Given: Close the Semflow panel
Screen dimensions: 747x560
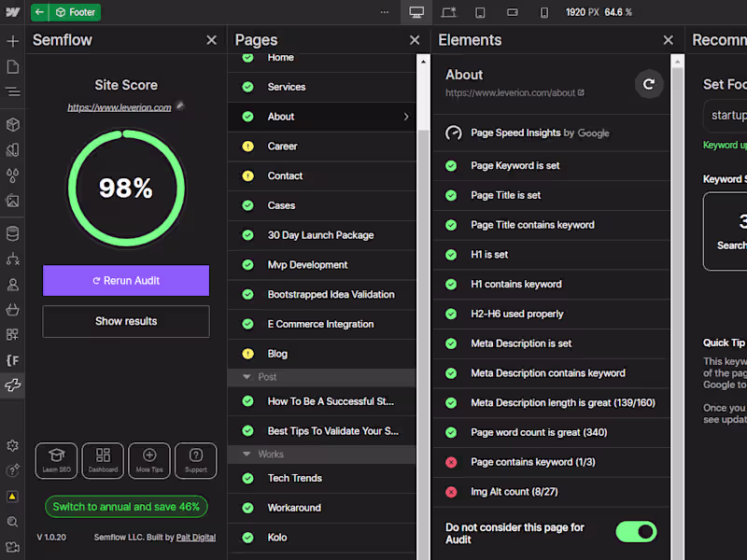Looking at the screenshot, I should point(212,40).
